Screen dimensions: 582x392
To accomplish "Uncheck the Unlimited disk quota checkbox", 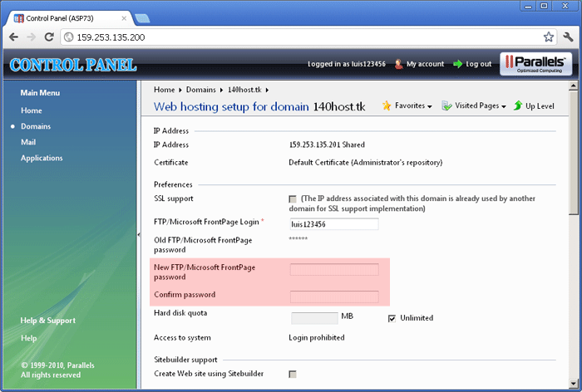I will (x=392, y=318).
